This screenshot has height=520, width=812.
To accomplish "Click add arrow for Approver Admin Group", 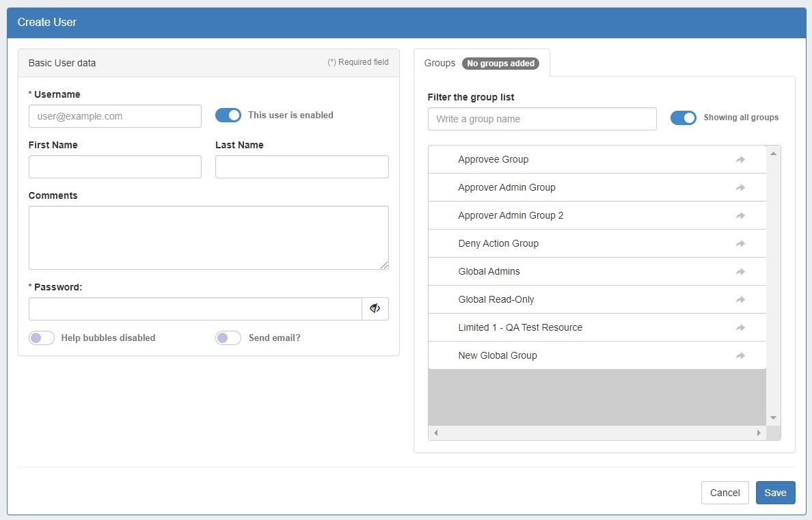I will [740, 188].
